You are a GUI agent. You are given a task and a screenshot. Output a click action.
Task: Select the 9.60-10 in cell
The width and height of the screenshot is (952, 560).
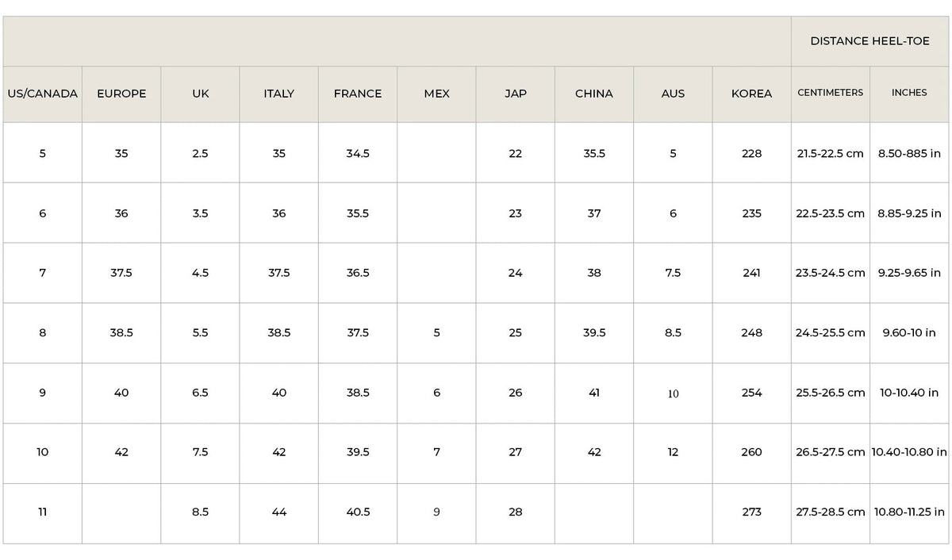pyautogui.click(x=909, y=333)
